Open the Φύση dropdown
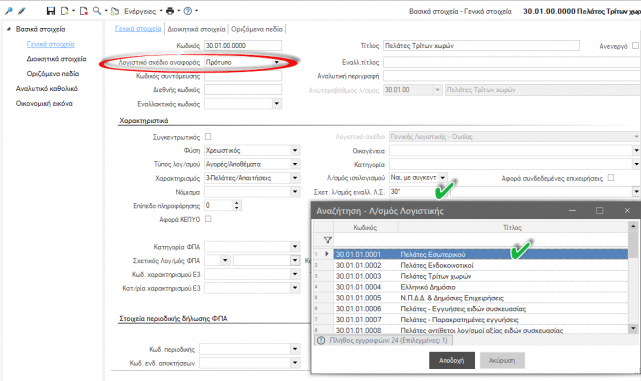The height and width of the screenshot is (381, 641). point(295,150)
